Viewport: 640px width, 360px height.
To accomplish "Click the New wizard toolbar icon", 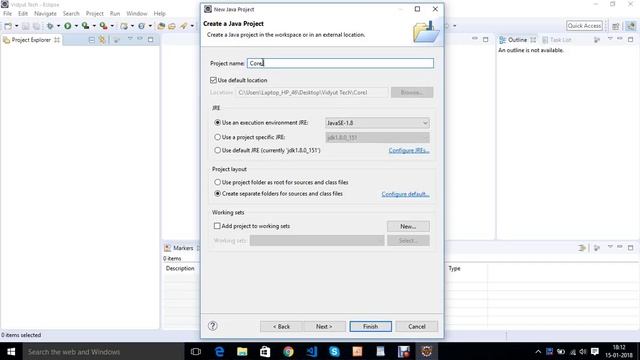I will tap(8, 26).
